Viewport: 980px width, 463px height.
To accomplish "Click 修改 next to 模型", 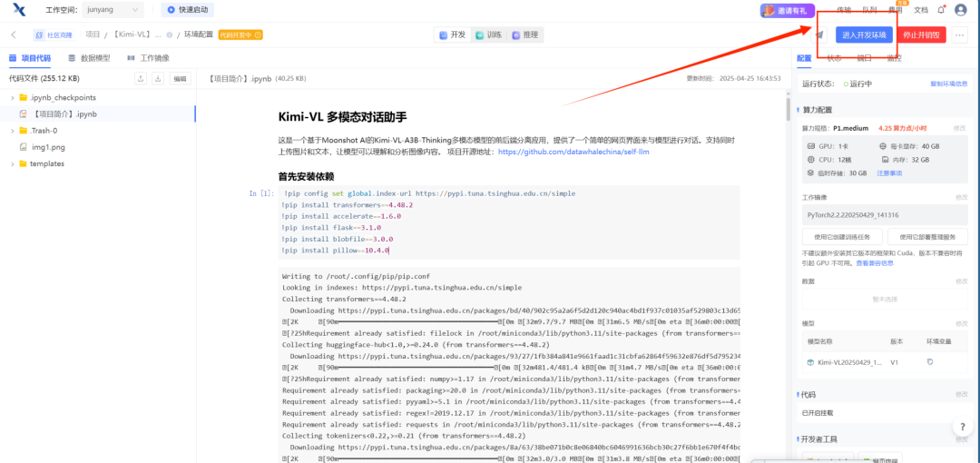I will (961, 323).
